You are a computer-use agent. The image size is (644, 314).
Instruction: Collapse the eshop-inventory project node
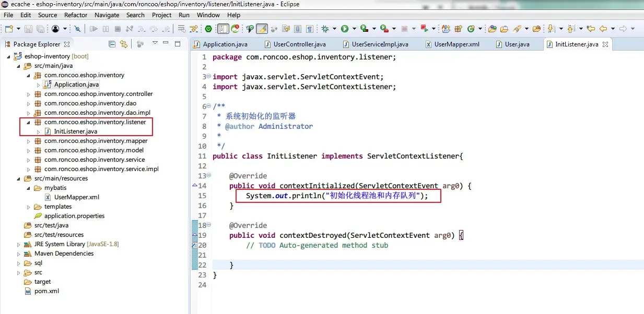(8, 56)
